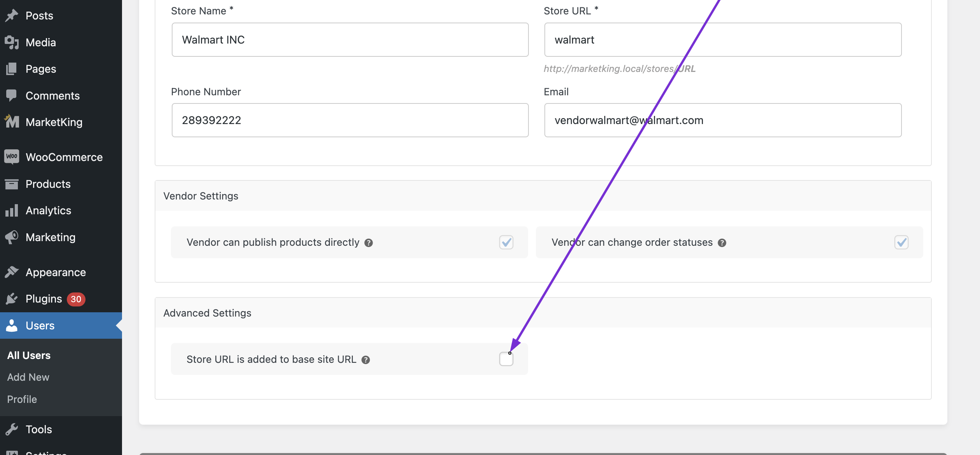980x455 pixels.
Task: Click the marketking.local stores URL hint text
Action: (619, 68)
